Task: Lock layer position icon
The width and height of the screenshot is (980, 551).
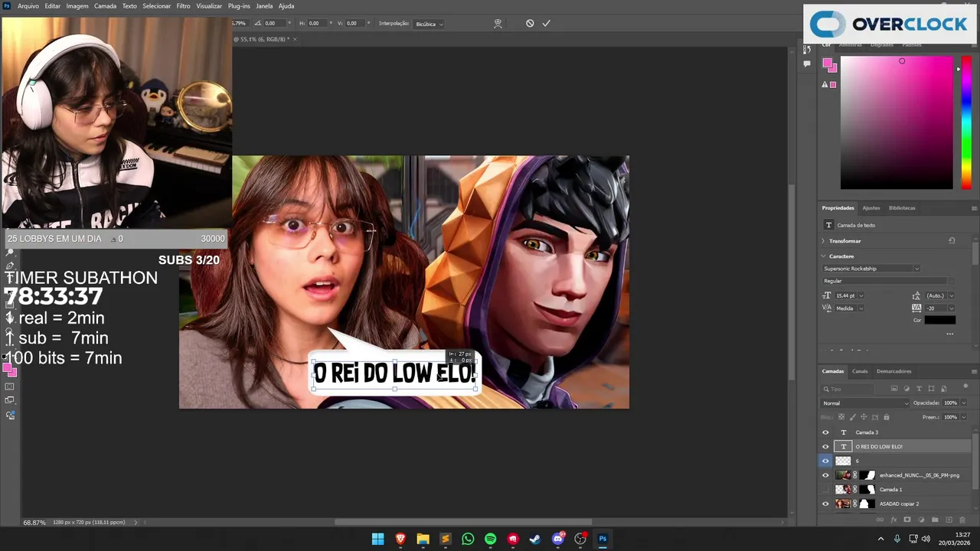Action: [x=864, y=417]
